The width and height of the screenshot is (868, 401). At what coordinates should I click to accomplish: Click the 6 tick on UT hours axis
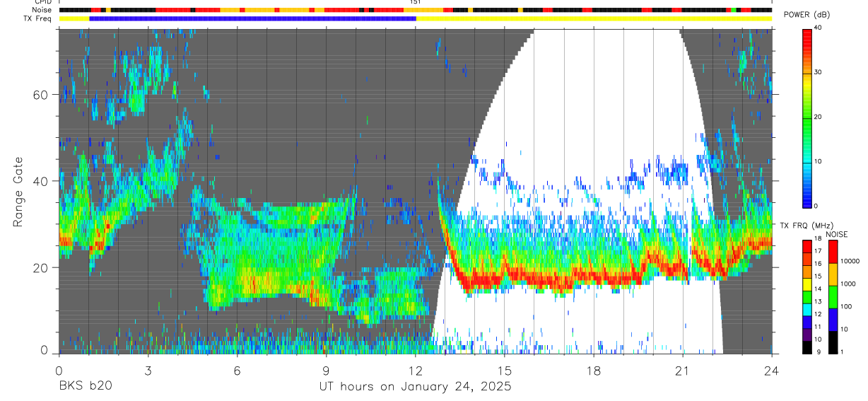click(237, 370)
